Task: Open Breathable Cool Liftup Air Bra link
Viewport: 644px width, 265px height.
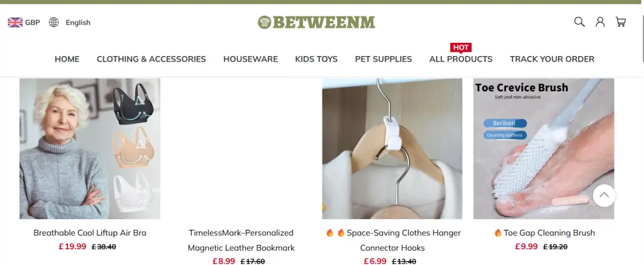Action: tap(89, 233)
